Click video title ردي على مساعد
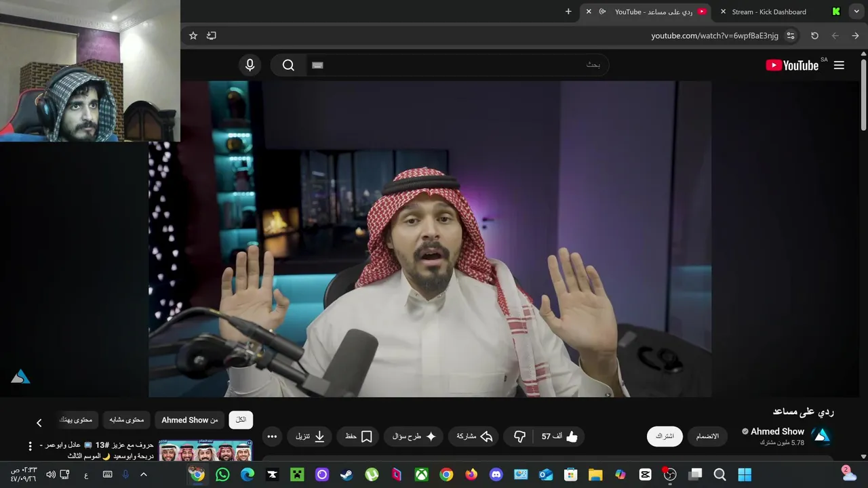The image size is (868, 488). point(803,411)
